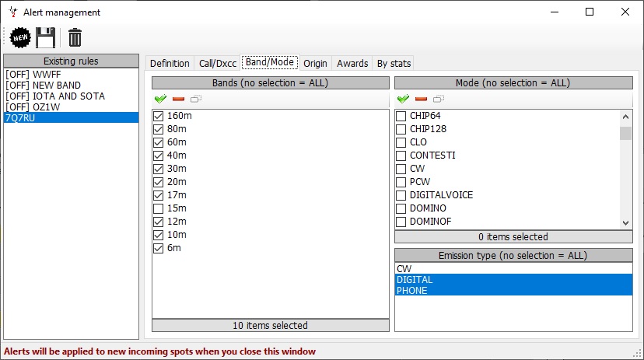Toggle the 60m band checkbox
644x360 pixels.
158,142
